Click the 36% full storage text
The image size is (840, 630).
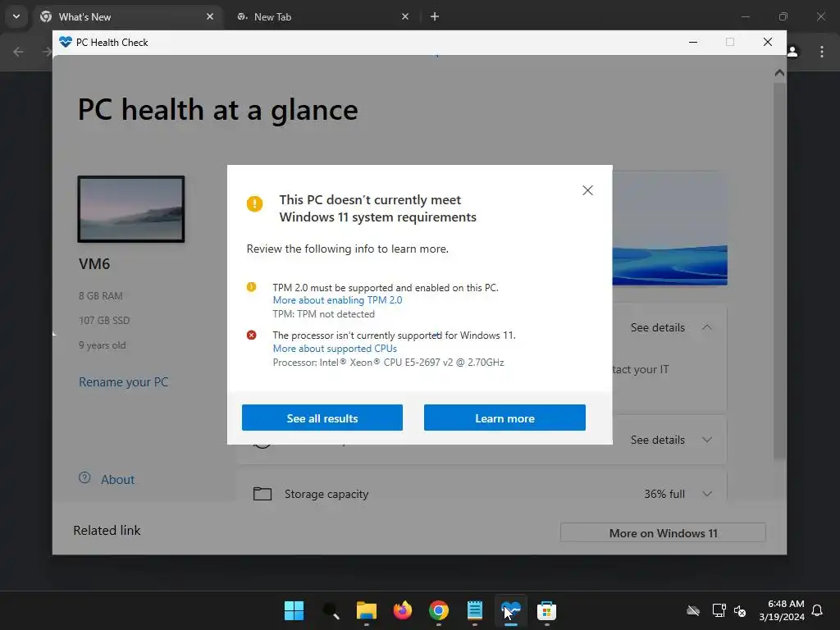664,494
